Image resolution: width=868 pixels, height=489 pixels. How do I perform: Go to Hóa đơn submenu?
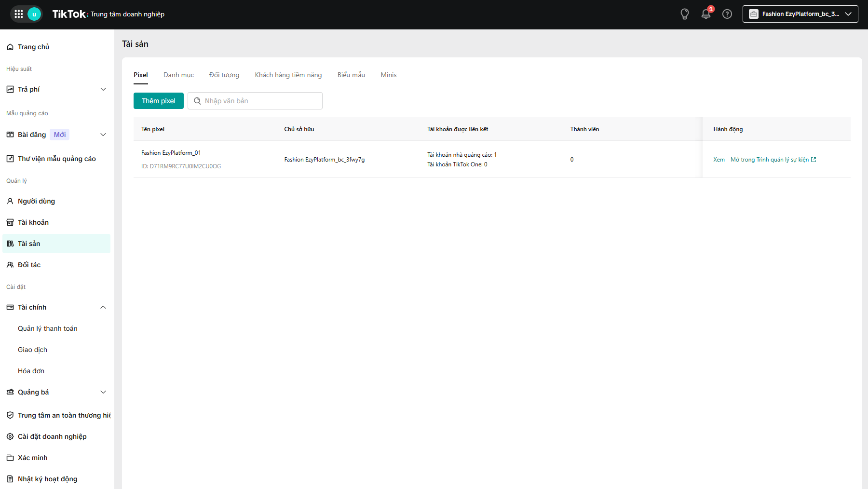click(x=31, y=371)
